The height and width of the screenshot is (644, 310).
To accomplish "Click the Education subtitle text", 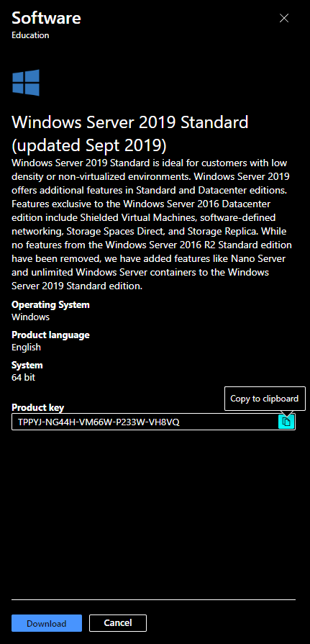I will [30, 35].
